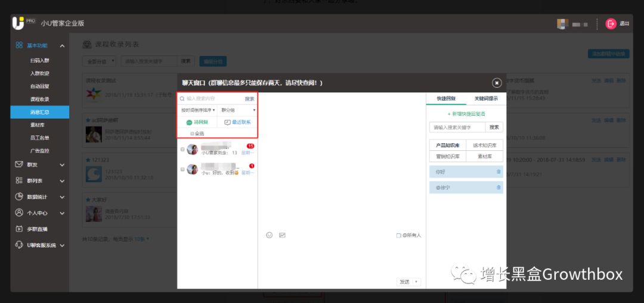Click 新增快捷回复语 link
This screenshot has width=644, height=303.
point(466,114)
